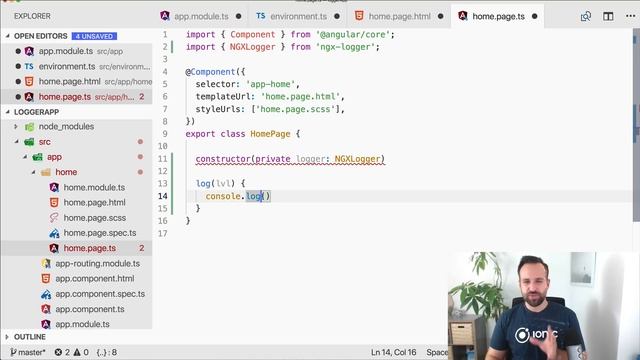
Task: Click unsaved dot on environment.ts tab
Action: click(x=337, y=16)
